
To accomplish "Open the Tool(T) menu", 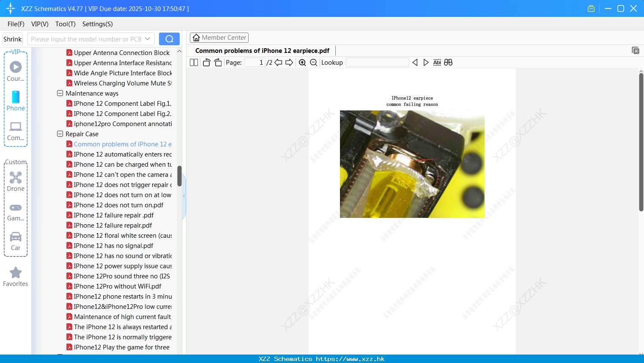I will click(66, 24).
